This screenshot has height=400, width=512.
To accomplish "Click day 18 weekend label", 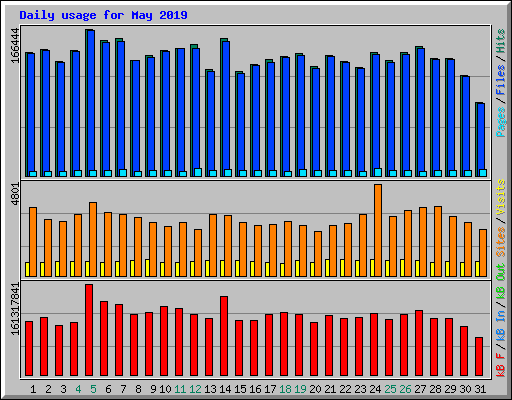I will click(285, 389).
